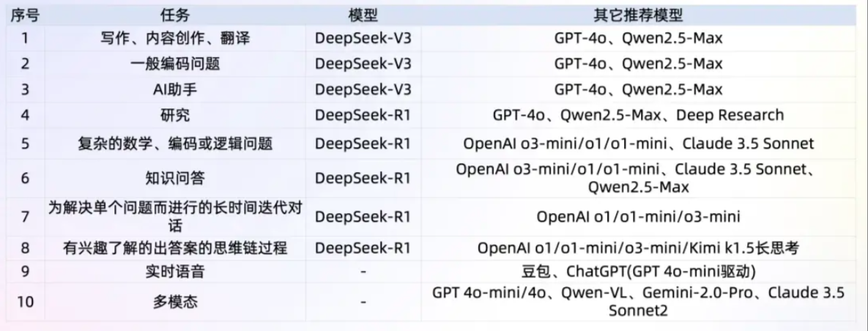This screenshot has width=868, height=331.
Task: Click DeepSeek-V3 in the AI助手 row
Action: tap(363, 89)
